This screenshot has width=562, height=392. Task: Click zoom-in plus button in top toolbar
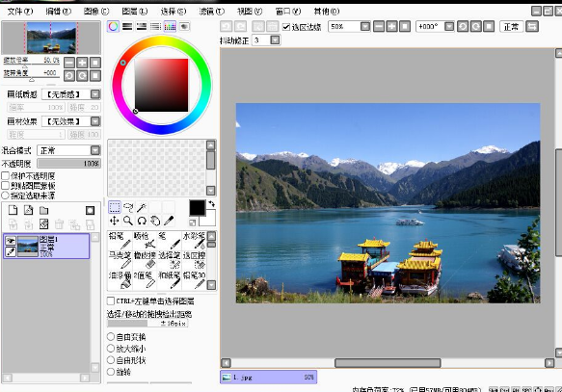[x=391, y=27]
